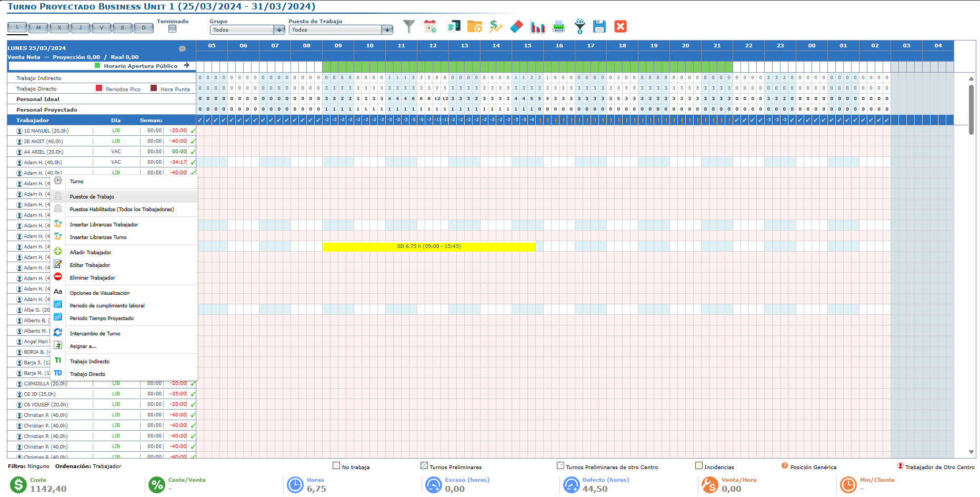Open the filter funnel tool

409,26
